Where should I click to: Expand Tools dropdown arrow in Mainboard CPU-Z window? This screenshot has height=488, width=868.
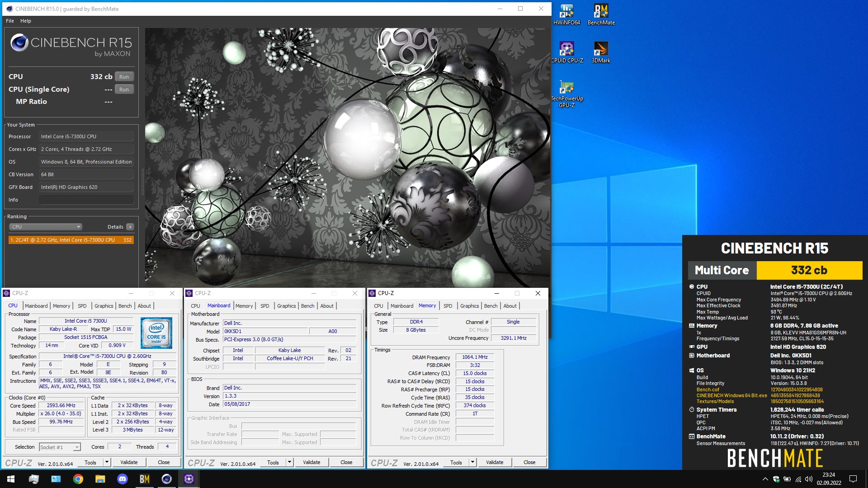tap(290, 462)
